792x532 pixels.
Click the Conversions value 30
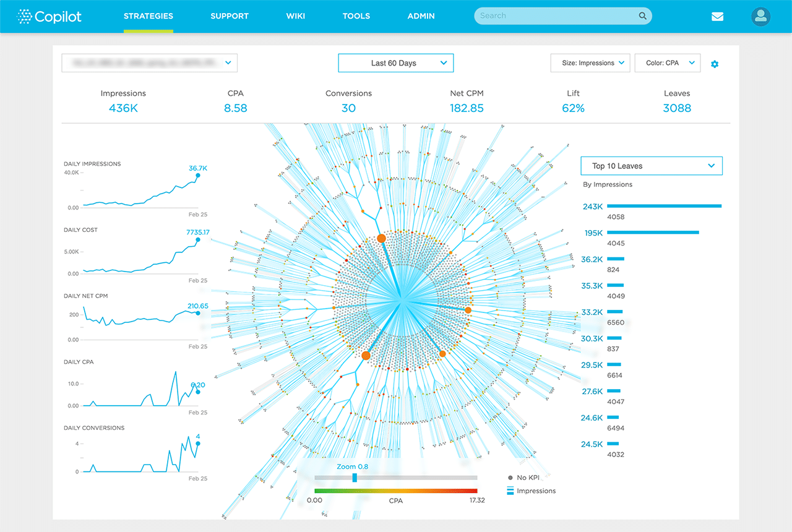click(x=348, y=108)
